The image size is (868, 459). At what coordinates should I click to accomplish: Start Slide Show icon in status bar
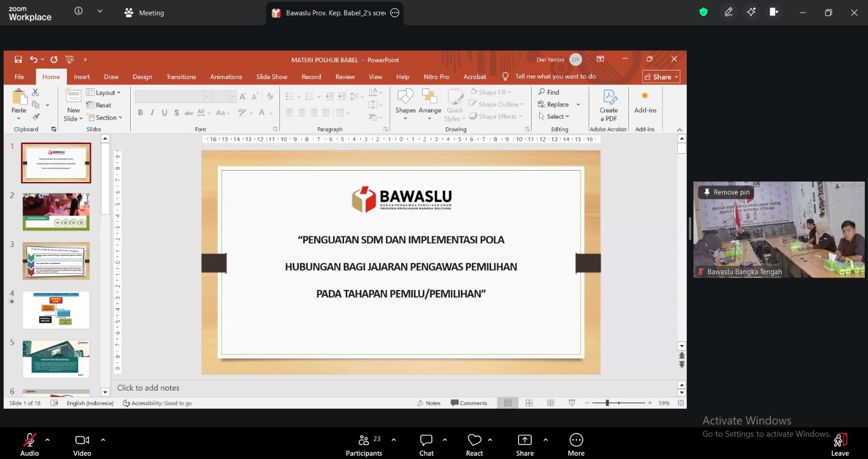[x=572, y=403]
